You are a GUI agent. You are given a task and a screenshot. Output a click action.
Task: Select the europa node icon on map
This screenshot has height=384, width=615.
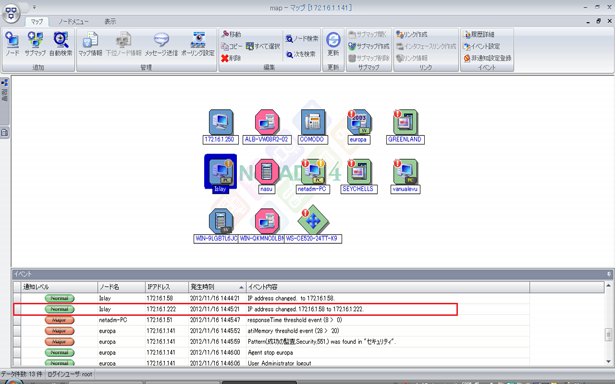coord(359,122)
